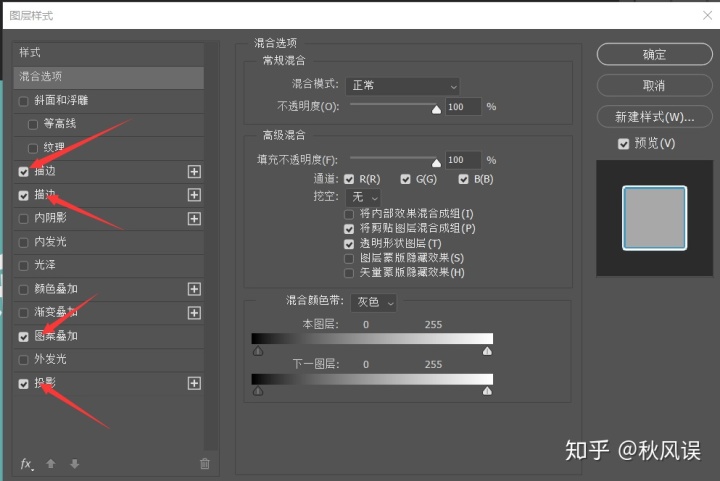
Task: Toggle R(R) channel checkbox
Action: click(x=349, y=179)
